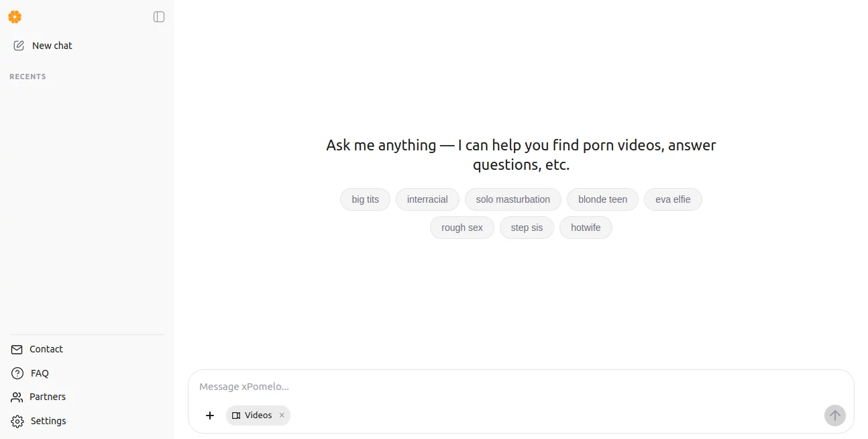The image size is (868, 439).
Task: Open the FAQ page
Action: [x=30, y=373]
